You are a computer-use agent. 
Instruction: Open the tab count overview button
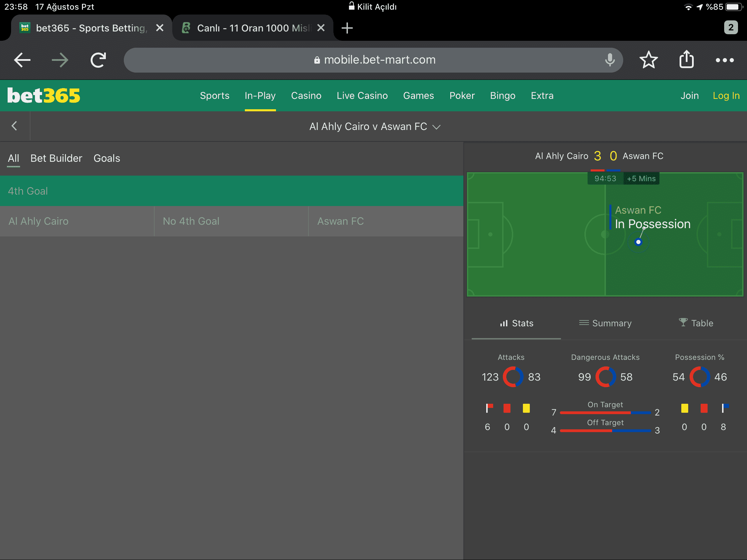tap(731, 28)
